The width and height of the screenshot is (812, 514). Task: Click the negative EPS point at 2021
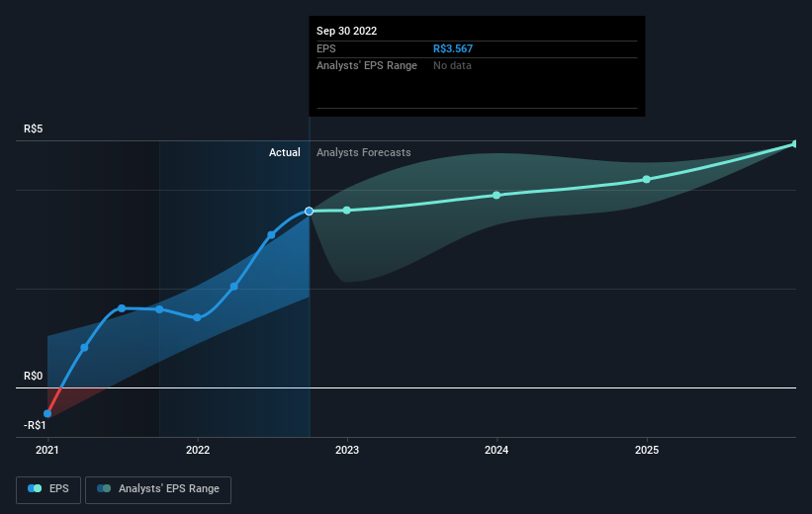click(47, 413)
